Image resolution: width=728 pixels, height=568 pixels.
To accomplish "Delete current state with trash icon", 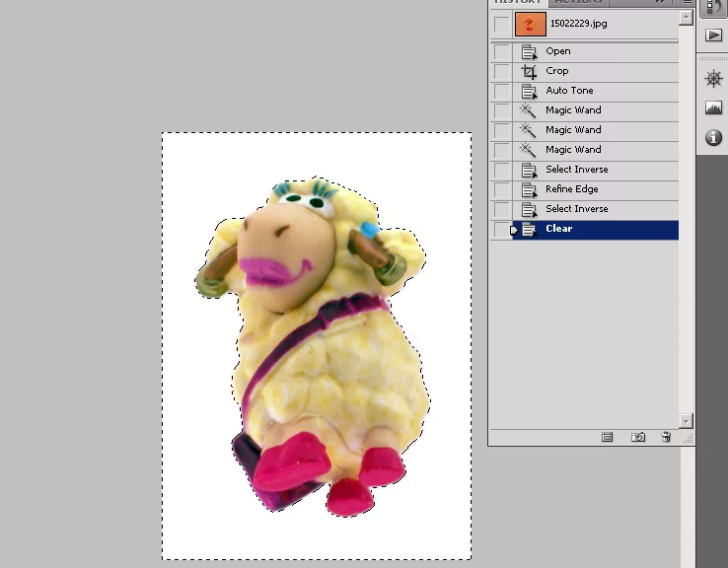I will click(x=666, y=437).
